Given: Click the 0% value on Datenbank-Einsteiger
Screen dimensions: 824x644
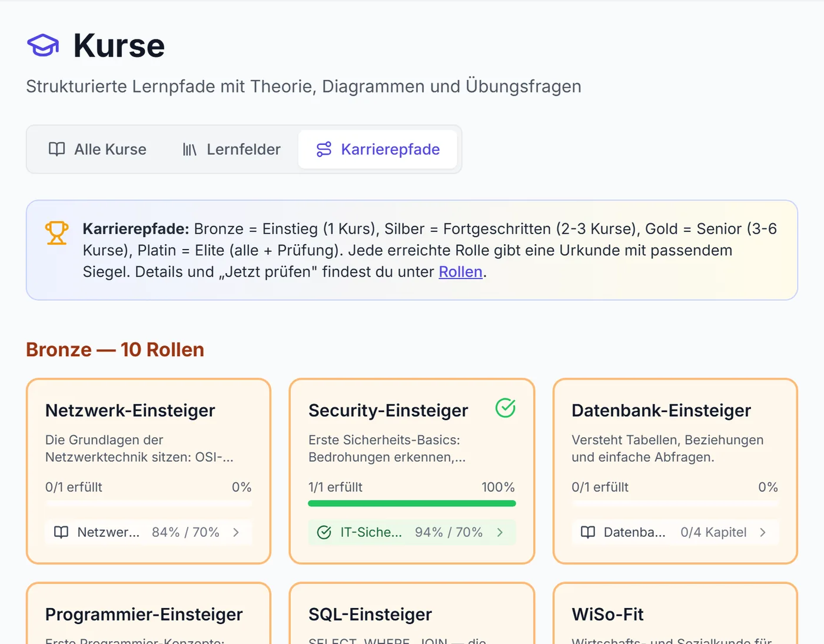Looking at the screenshot, I should coord(768,487).
